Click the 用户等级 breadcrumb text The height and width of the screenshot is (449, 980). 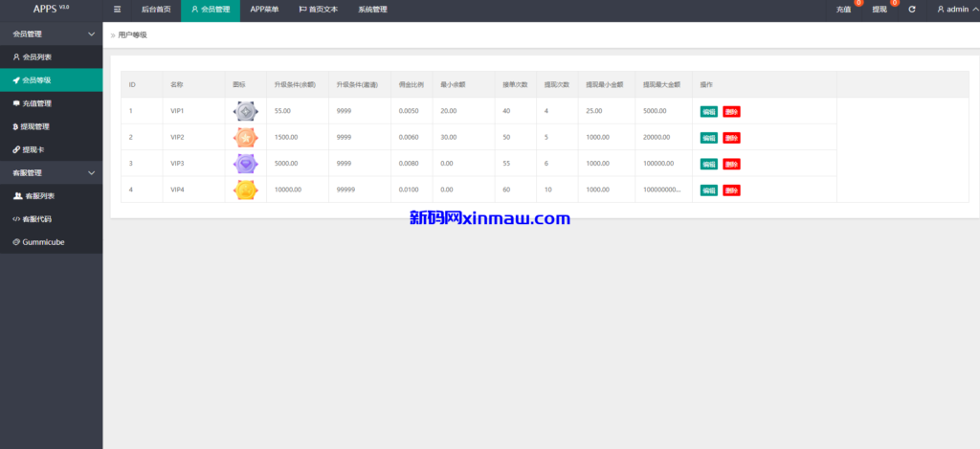click(x=132, y=35)
